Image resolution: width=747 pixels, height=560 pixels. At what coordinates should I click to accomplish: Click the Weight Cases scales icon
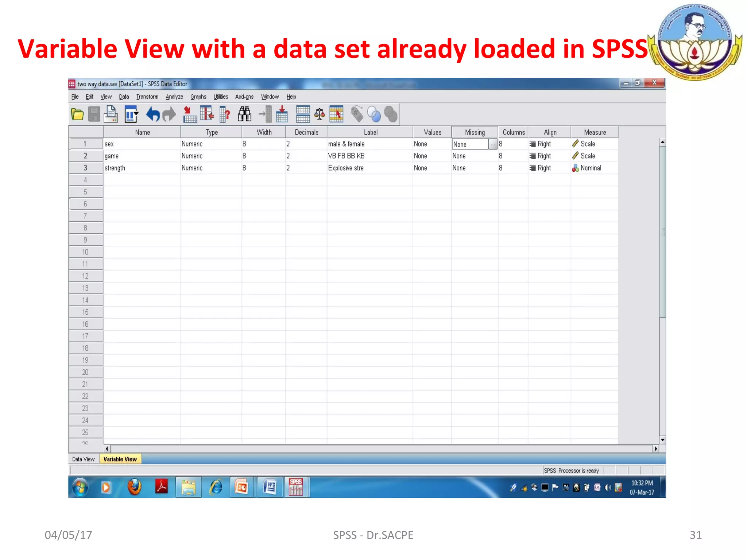(320, 114)
